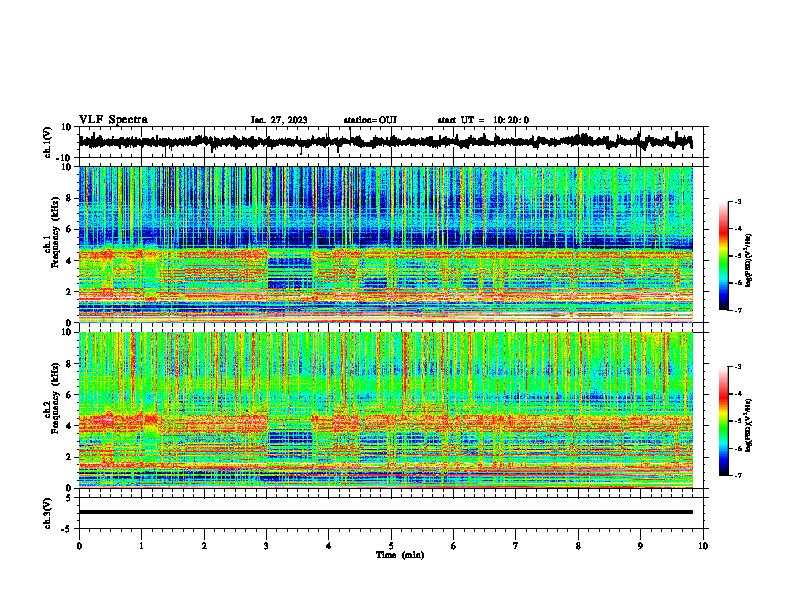Click upper color scale 'log(PSD)' unit label
The height and width of the screenshot is (612, 792).
(749, 261)
